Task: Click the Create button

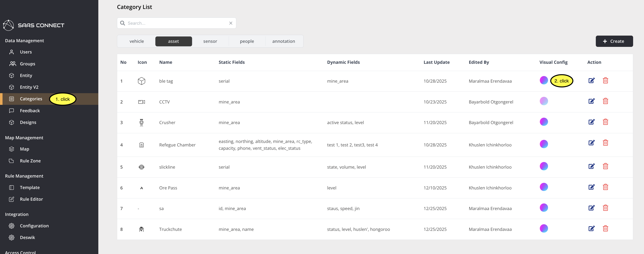Action: (x=614, y=41)
